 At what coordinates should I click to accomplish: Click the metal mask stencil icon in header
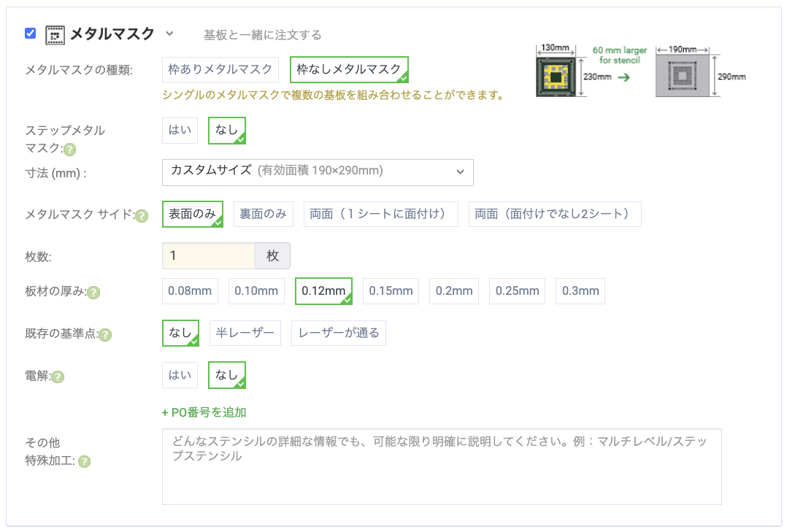(55, 34)
